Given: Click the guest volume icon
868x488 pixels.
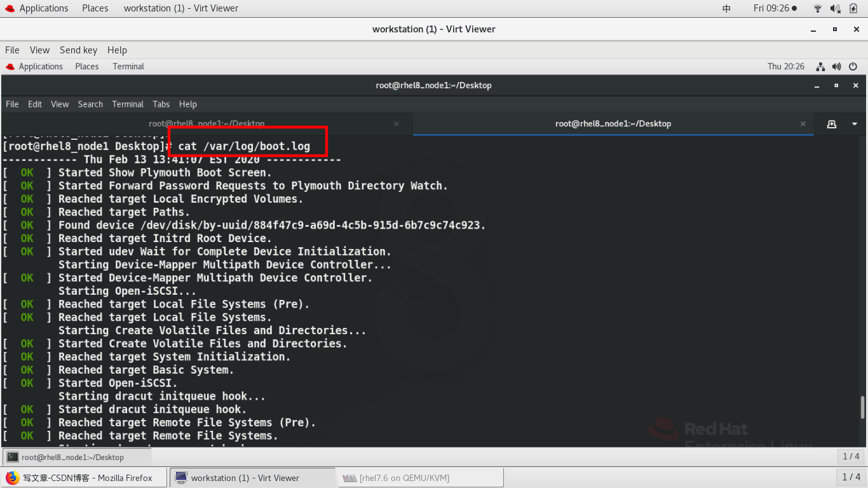Looking at the screenshot, I should pyautogui.click(x=836, y=67).
